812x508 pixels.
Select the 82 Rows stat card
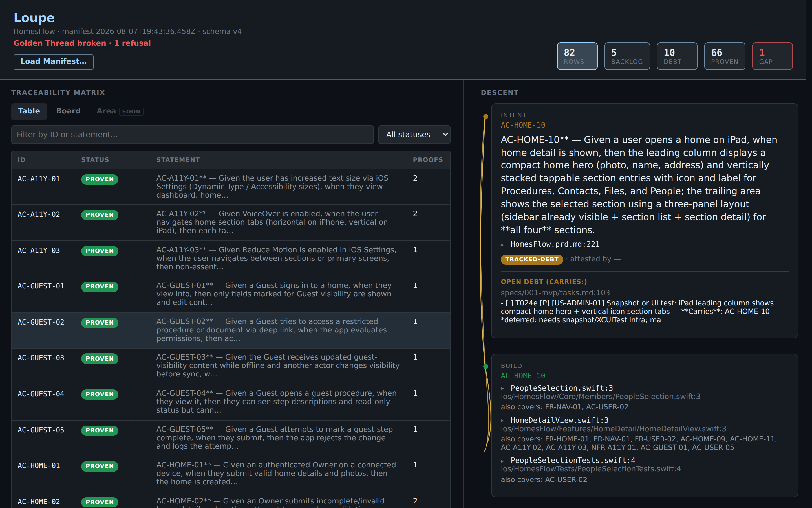(577, 56)
